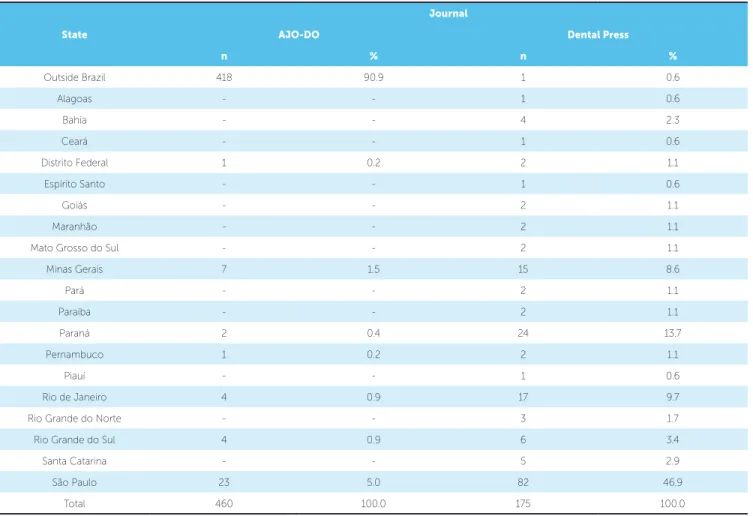
Task: Click the 5.0 percentage cell
Action: coord(374,482)
